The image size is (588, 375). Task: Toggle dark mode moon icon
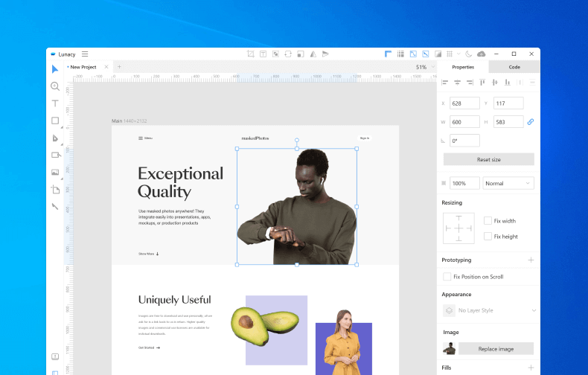tap(469, 54)
